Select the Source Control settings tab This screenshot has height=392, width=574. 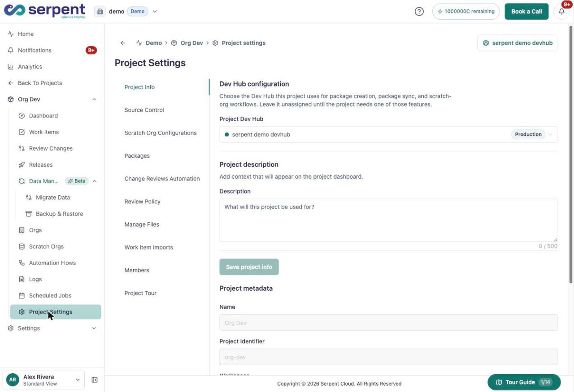coord(144,110)
